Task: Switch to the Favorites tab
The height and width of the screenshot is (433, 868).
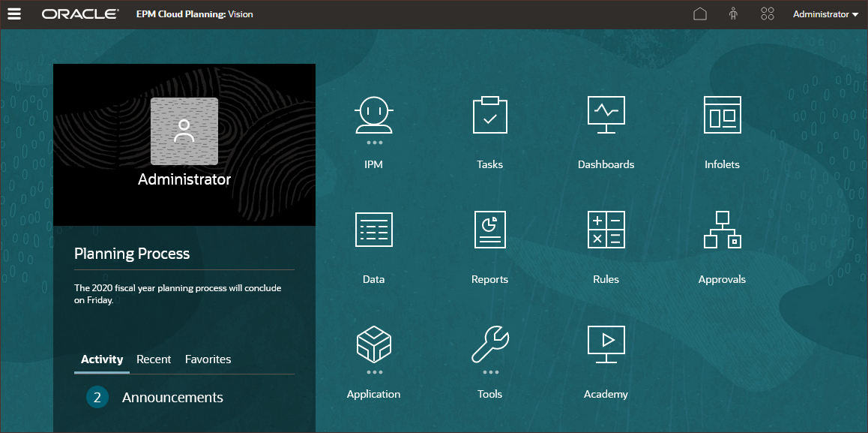Action: pos(208,359)
